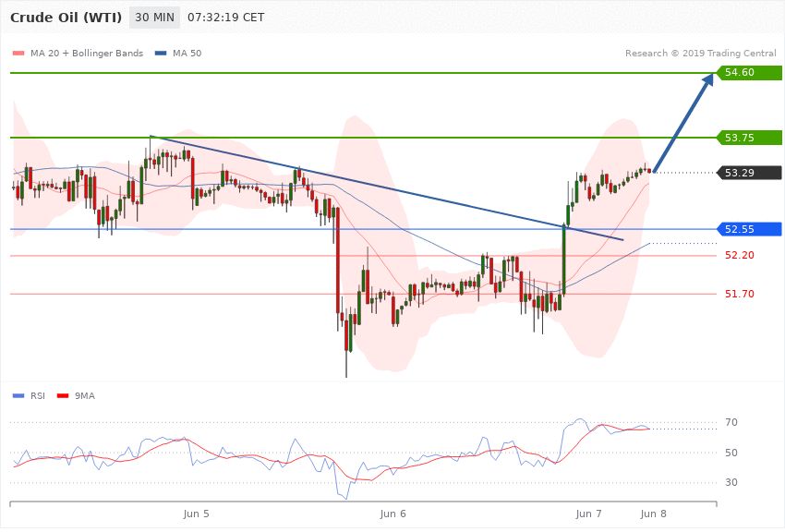Click the Jun 8 date axis label
785x532 pixels.
click(654, 514)
